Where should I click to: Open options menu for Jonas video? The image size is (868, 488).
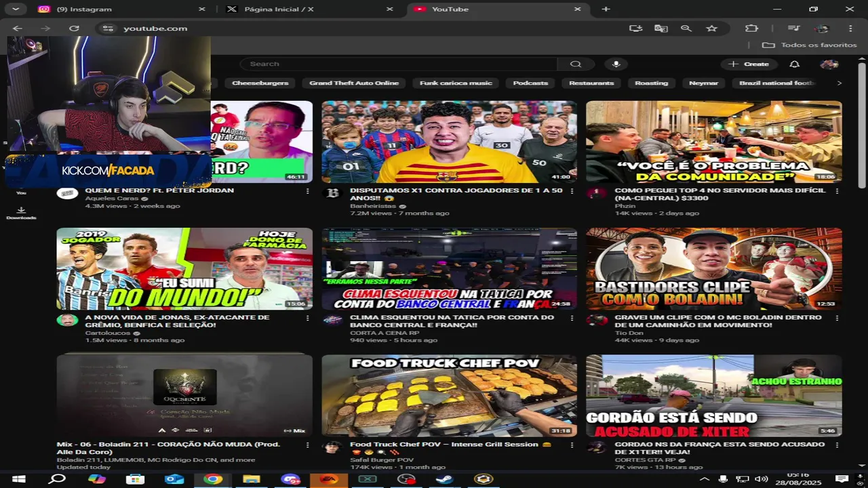(308, 318)
